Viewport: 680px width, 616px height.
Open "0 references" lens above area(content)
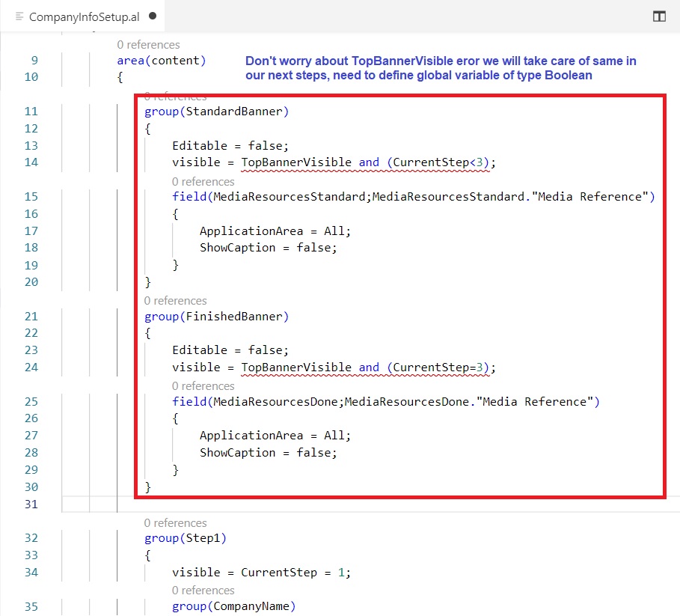(x=148, y=45)
